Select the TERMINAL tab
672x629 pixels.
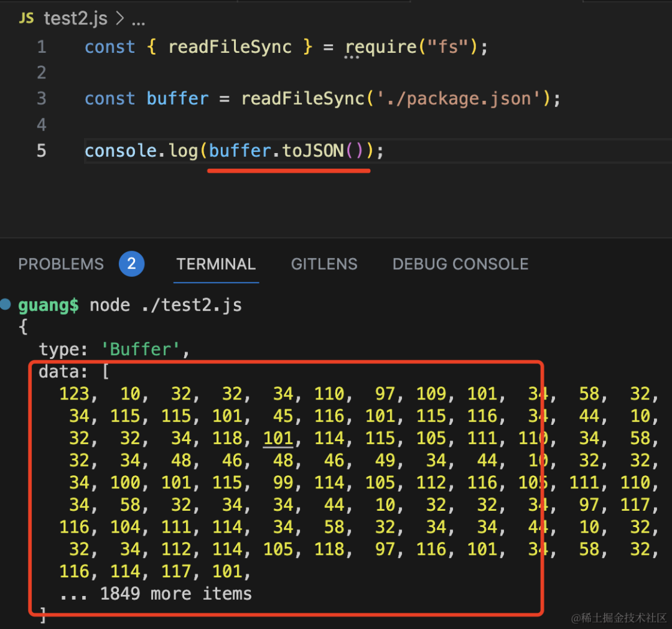point(216,264)
